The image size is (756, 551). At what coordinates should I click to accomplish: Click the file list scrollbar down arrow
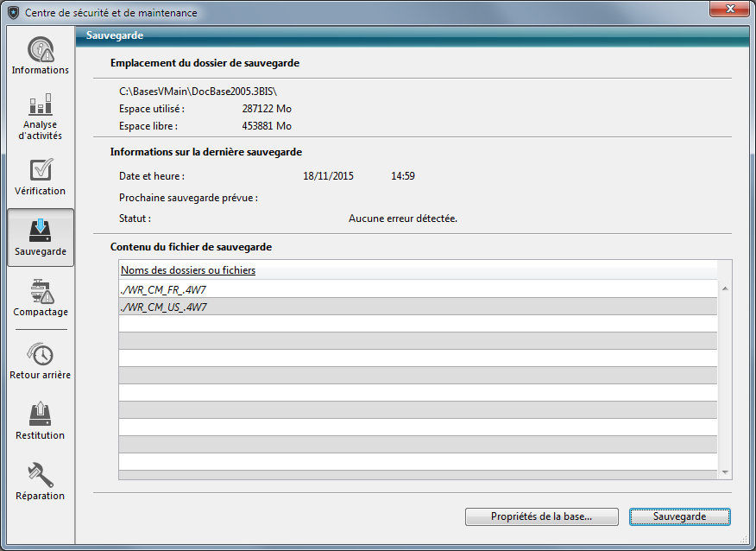725,472
